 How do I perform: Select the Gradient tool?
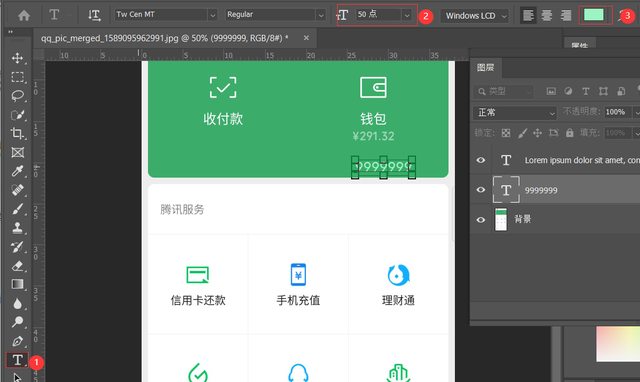17,284
